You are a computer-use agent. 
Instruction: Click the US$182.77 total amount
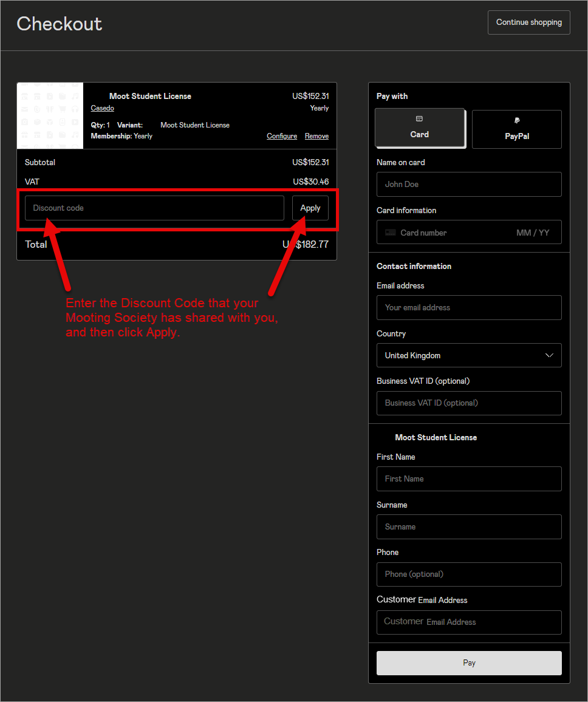(x=306, y=245)
